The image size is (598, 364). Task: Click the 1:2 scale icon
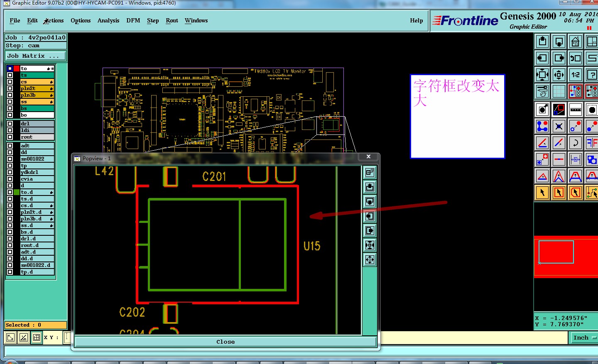point(576,75)
